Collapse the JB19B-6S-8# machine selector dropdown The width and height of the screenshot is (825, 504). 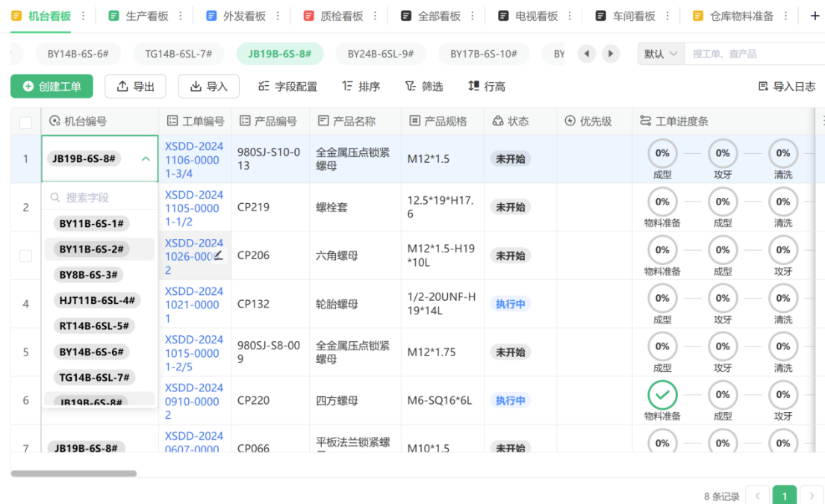point(146,159)
